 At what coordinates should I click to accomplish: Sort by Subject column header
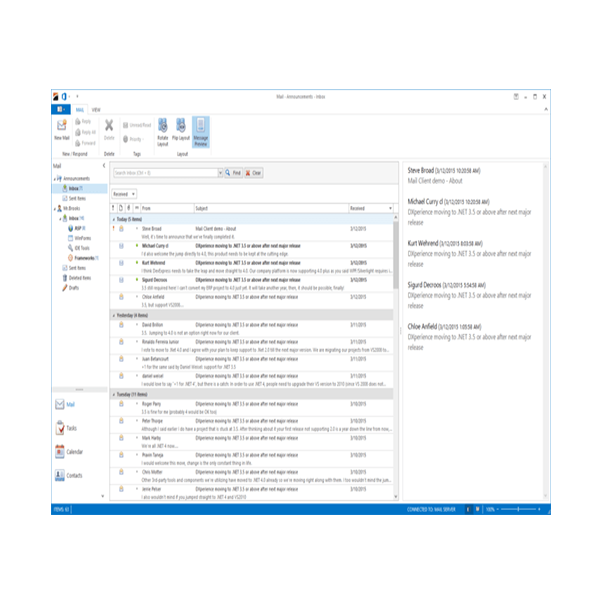[271, 208]
